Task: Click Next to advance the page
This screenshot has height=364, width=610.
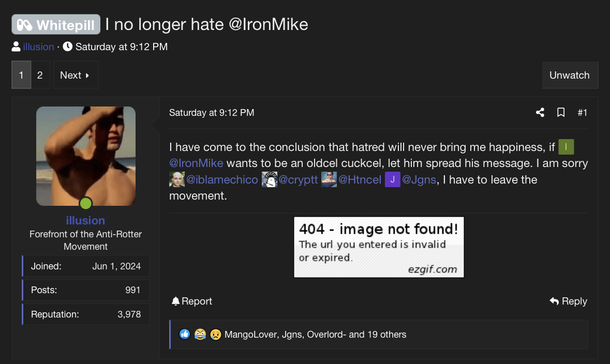Action: pyautogui.click(x=76, y=75)
